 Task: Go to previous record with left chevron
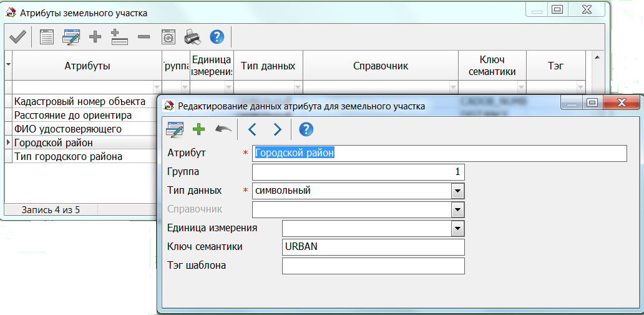tap(252, 129)
